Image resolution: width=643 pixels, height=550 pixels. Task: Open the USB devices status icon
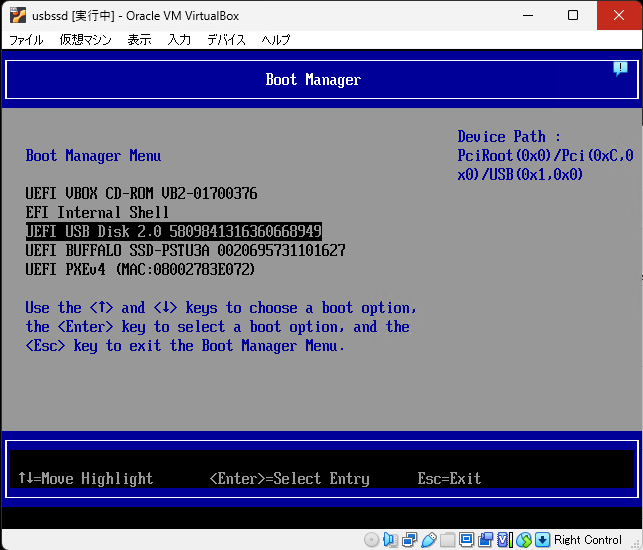click(429, 540)
